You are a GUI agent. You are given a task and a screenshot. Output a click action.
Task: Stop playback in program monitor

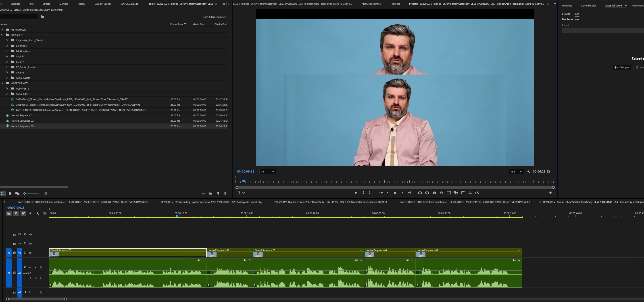tap(395, 193)
